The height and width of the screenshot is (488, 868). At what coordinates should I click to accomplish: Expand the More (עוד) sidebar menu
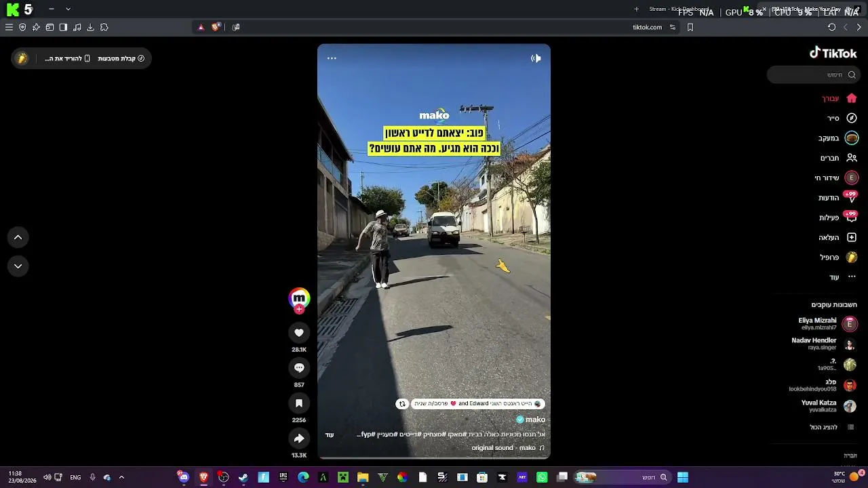click(x=843, y=277)
